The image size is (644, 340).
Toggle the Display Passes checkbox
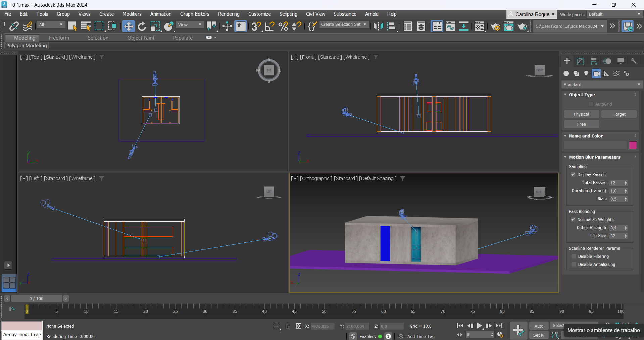coord(573,174)
